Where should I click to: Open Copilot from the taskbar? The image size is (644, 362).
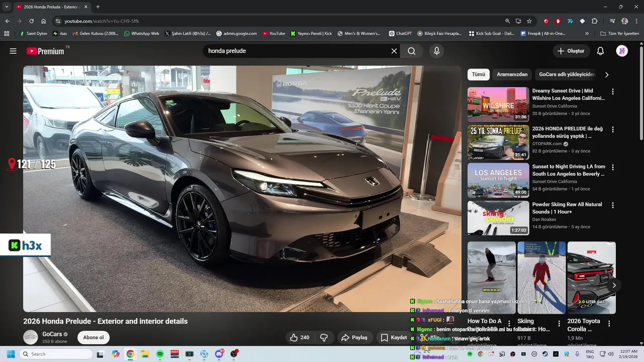pos(115,354)
